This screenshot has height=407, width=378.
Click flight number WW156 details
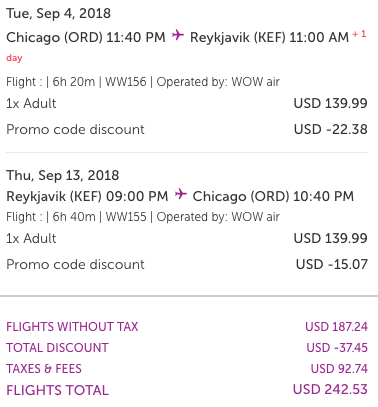point(126,82)
